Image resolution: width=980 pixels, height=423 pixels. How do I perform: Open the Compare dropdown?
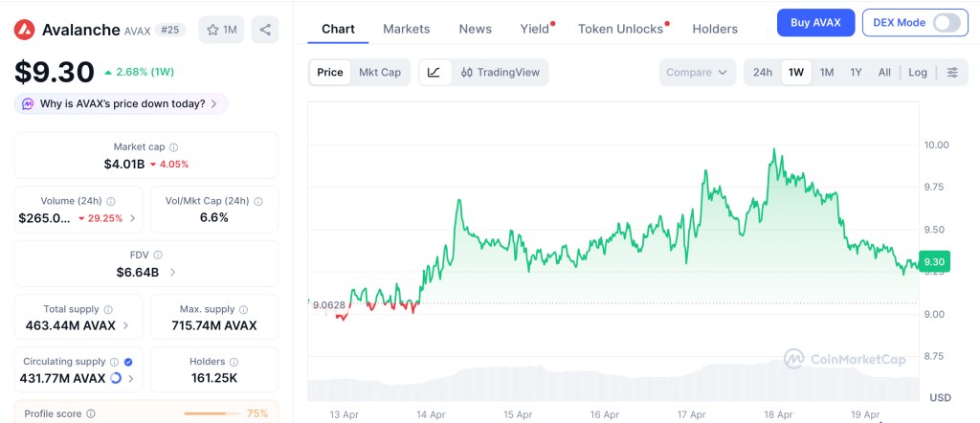697,73
